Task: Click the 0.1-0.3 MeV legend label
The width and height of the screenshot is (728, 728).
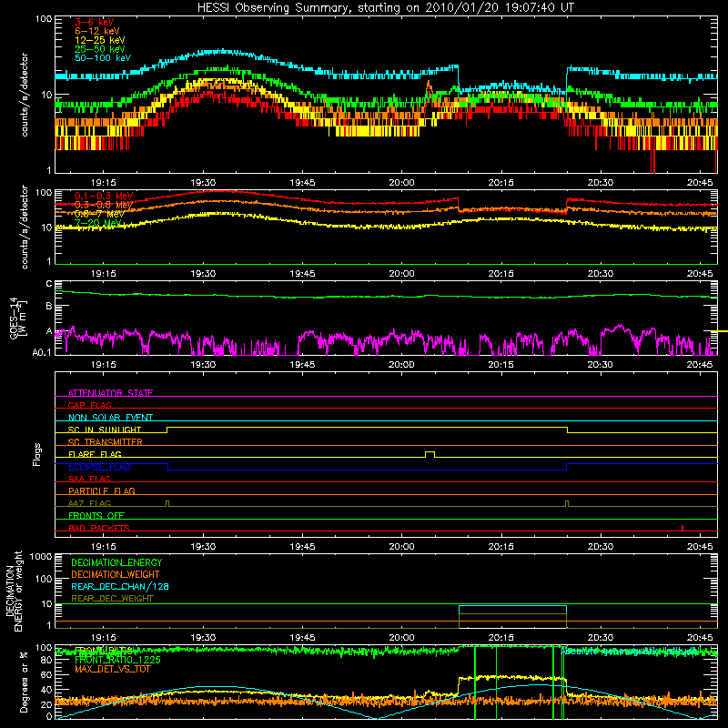Action: [x=104, y=196]
